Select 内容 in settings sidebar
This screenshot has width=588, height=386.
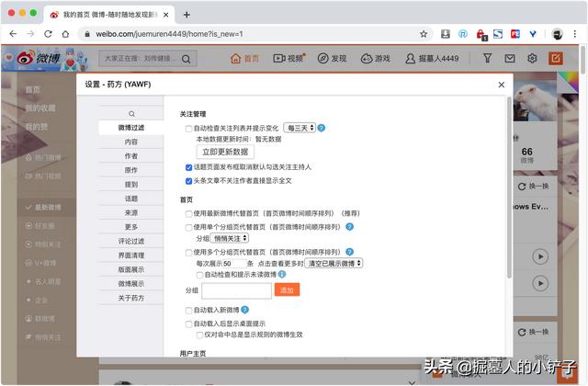tap(130, 142)
